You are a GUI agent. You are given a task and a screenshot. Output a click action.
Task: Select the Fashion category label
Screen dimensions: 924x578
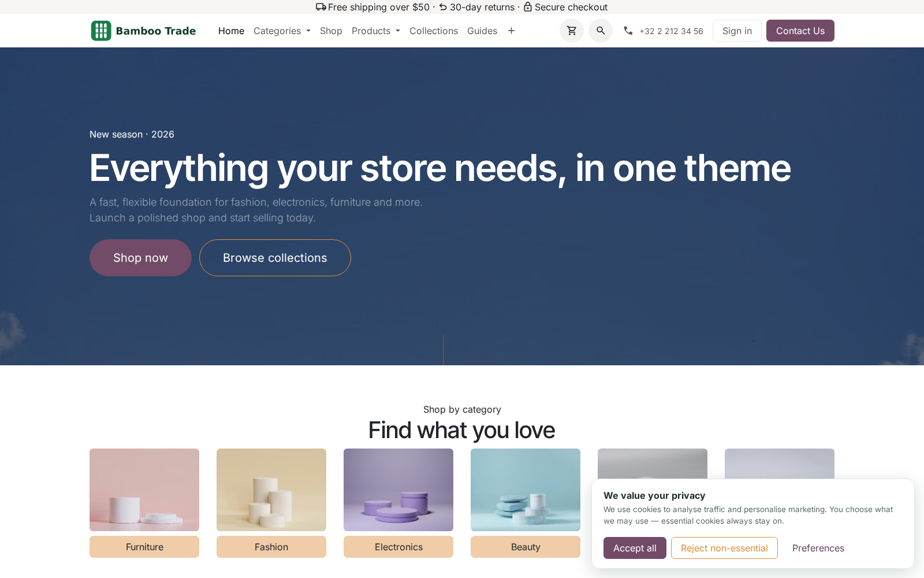[271, 547]
